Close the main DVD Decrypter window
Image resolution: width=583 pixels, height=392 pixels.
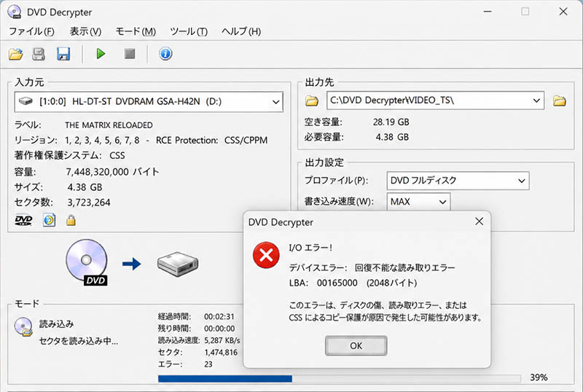[563, 12]
